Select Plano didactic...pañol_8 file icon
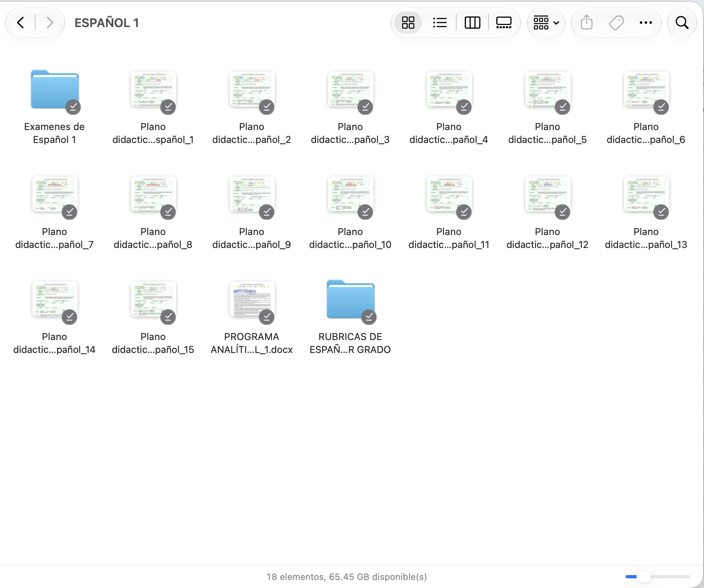The width and height of the screenshot is (704, 588). pyautogui.click(x=153, y=194)
